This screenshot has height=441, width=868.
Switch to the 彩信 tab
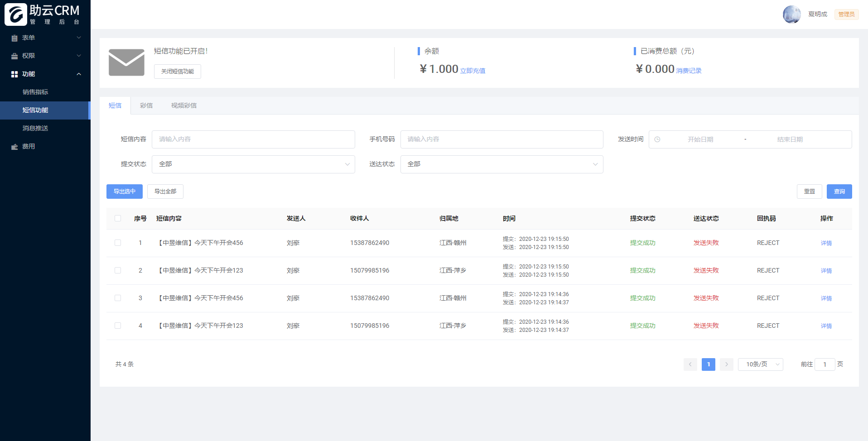146,105
